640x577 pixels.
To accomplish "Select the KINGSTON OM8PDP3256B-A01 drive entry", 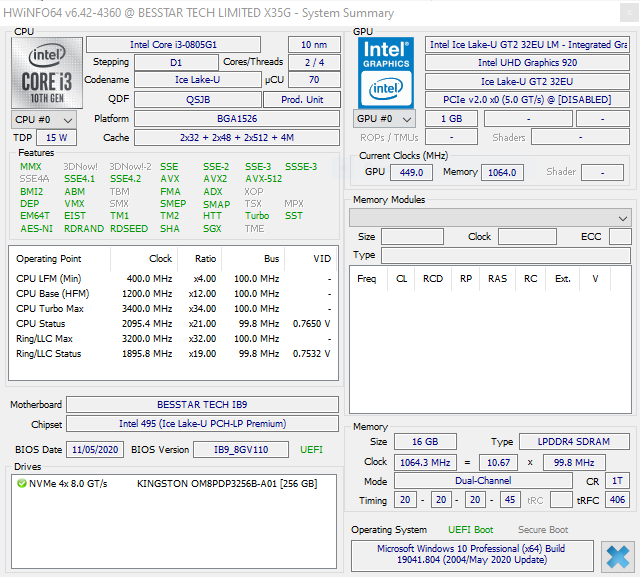I will coord(226,483).
